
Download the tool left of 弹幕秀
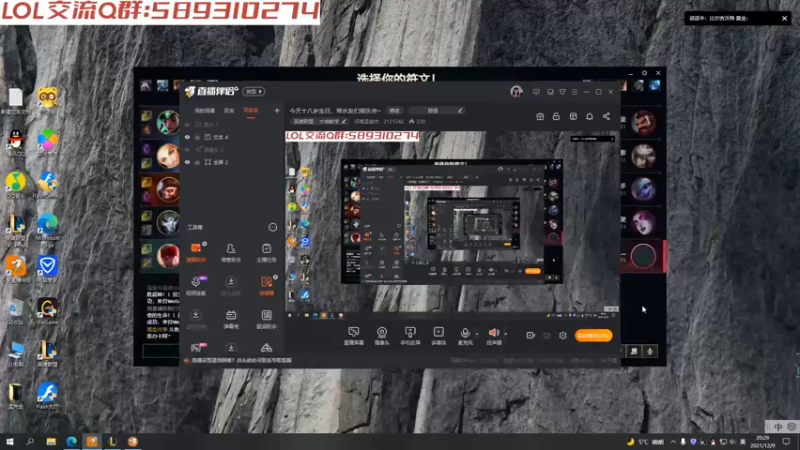pos(196,316)
